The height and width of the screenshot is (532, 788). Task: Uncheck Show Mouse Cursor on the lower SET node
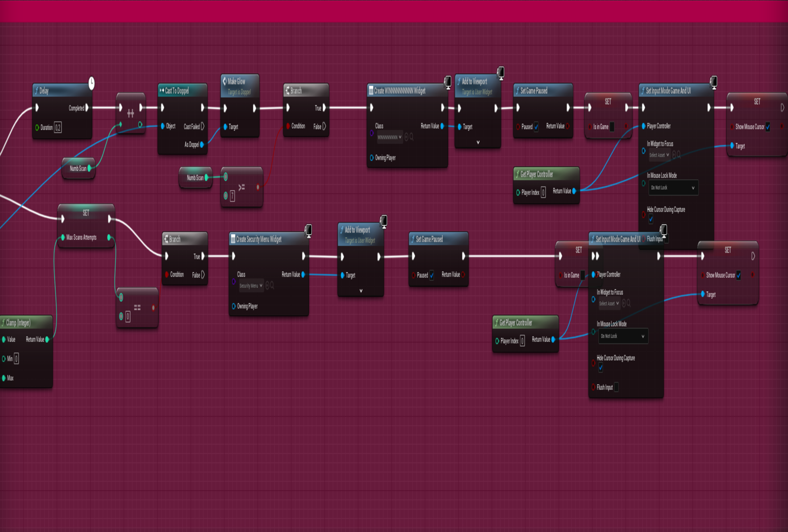pos(738,275)
